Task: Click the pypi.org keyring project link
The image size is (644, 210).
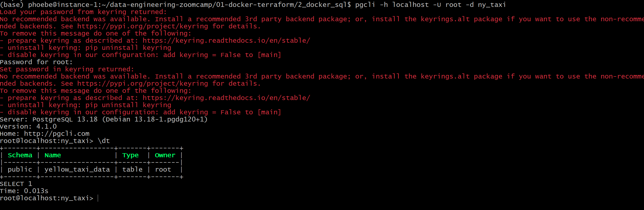Action: 143,26
